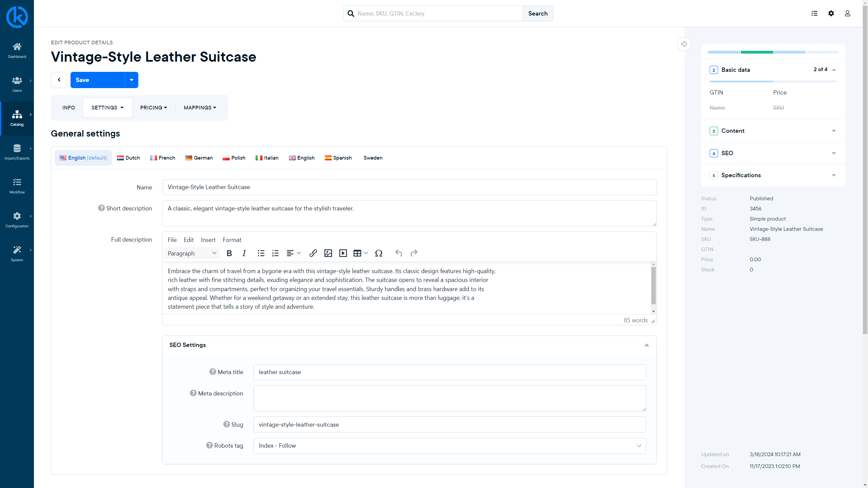Open the editor Format menu
The width and height of the screenshot is (868, 488).
pos(232,240)
